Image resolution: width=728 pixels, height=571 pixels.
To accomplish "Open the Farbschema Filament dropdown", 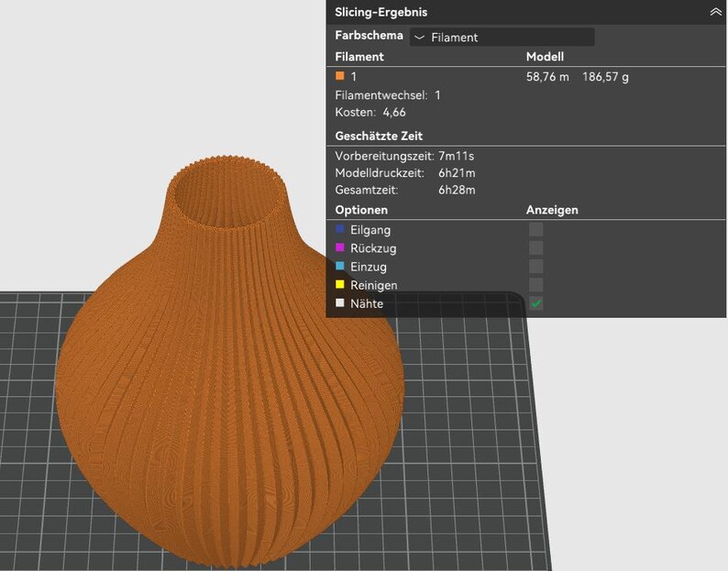I will pyautogui.click(x=502, y=38).
